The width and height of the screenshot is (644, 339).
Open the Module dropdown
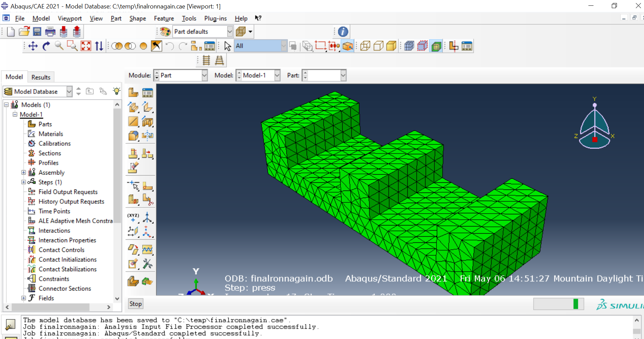180,75
